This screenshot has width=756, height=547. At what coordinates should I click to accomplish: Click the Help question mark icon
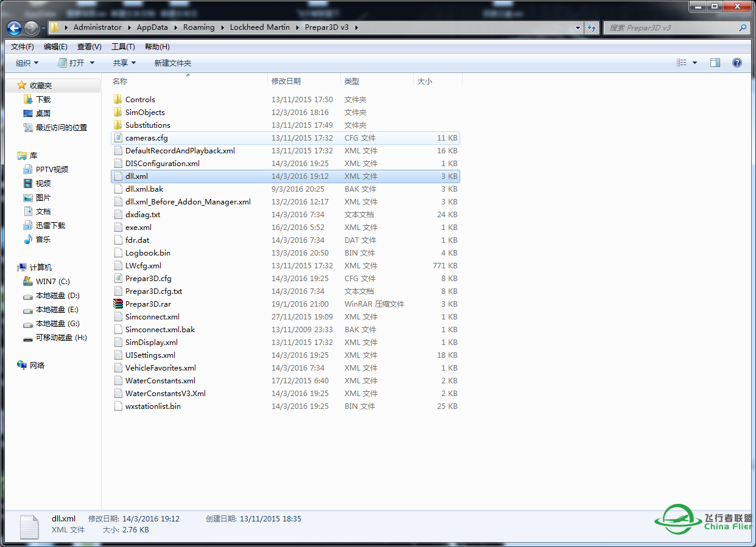[737, 63]
